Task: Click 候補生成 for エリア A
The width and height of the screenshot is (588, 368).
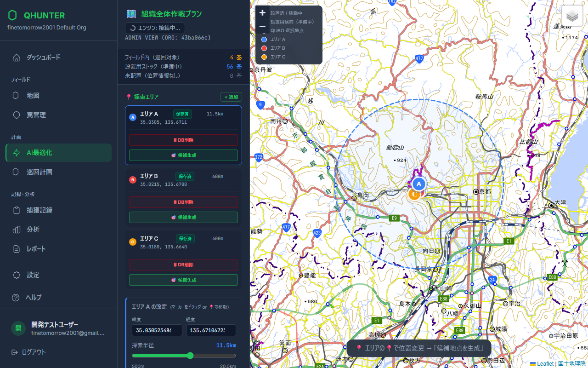Action: (183, 155)
